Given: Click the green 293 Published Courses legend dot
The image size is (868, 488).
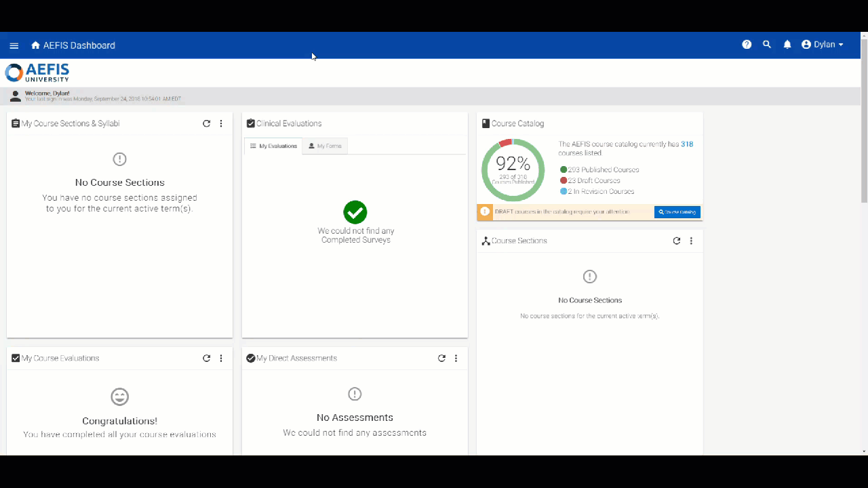Looking at the screenshot, I should (564, 169).
